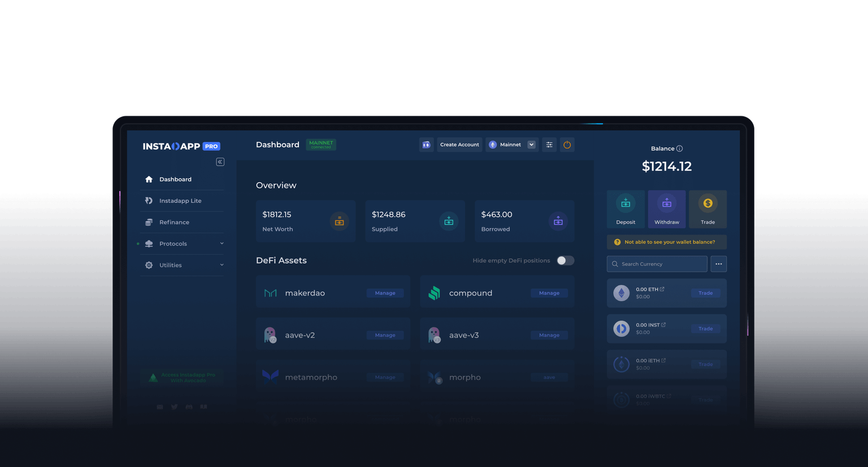Click the Net Worth card icon

tap(340, 221)
